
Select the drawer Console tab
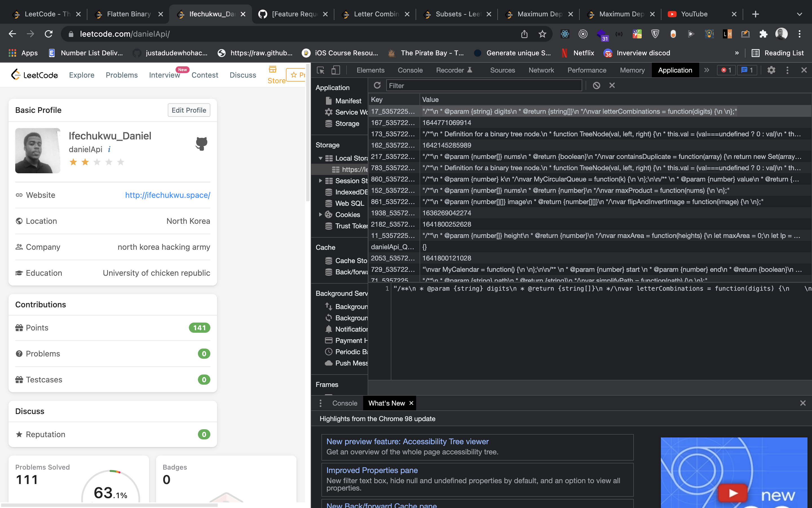point(345,403)
